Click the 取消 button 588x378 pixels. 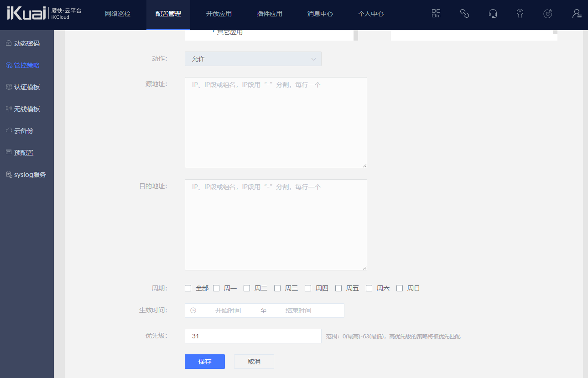254,362
